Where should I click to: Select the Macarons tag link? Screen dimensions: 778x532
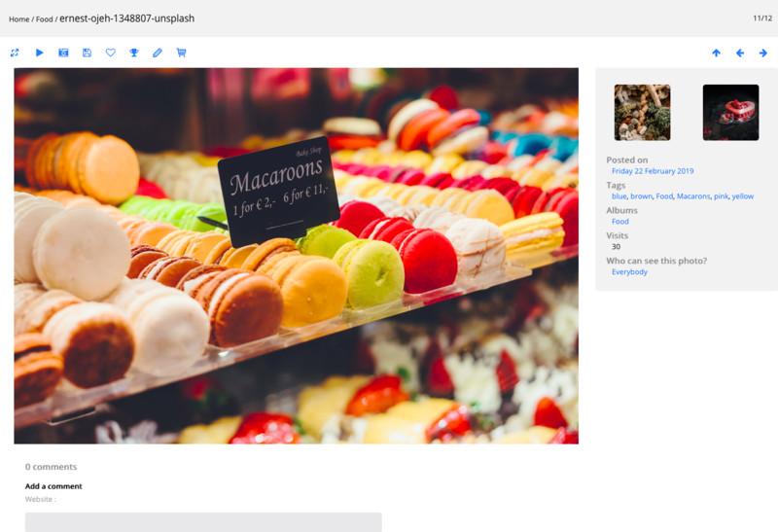click(693, 196)
